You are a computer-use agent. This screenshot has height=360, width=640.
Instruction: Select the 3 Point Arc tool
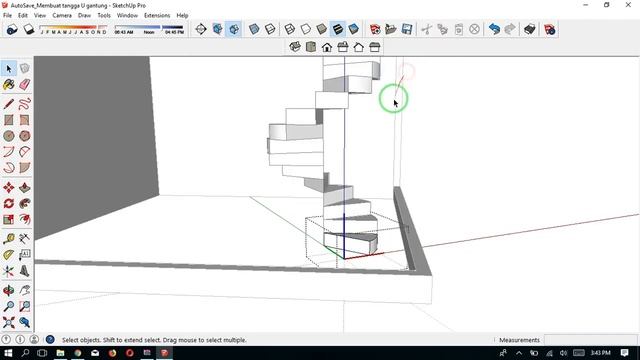[x=9, y=168]
